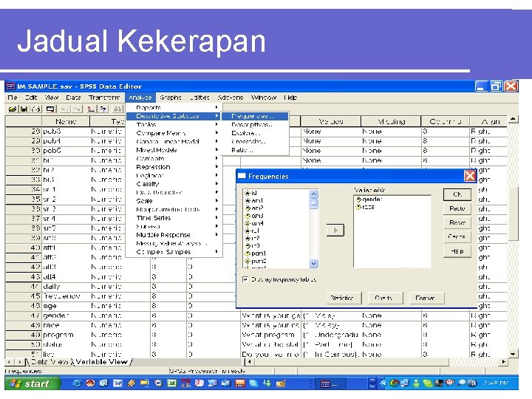Click the SPSS Data Editor title icon
532x399 pixels.
[11, 86]
